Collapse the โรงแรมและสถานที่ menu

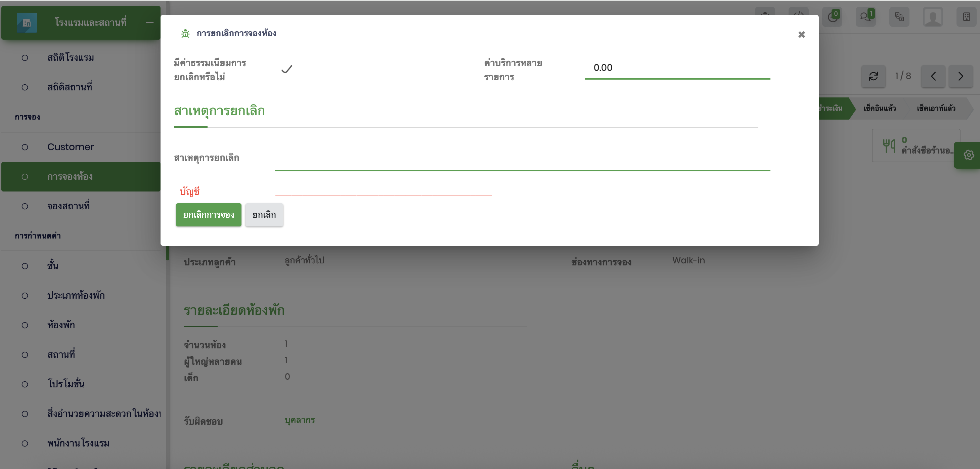pos(149,23)
